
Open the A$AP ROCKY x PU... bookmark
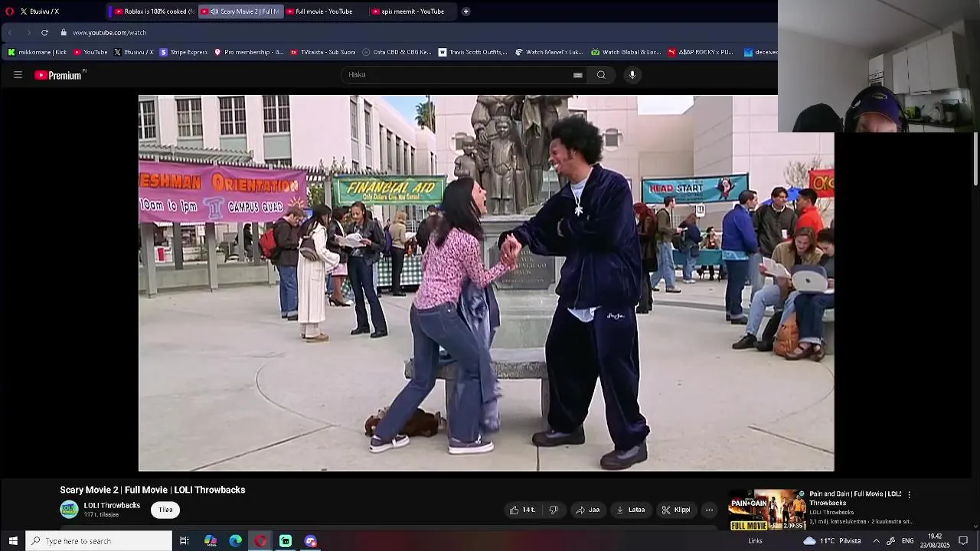701,52
